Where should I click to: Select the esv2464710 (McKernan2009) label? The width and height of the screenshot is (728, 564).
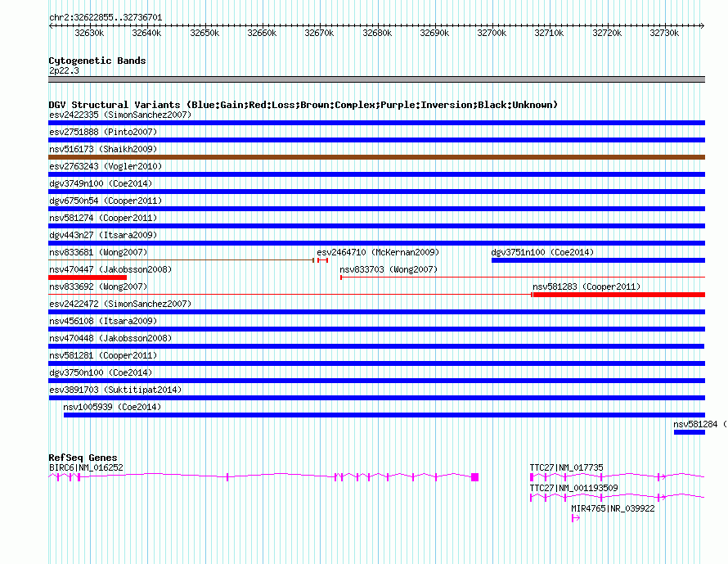click(x=378, y=252)
